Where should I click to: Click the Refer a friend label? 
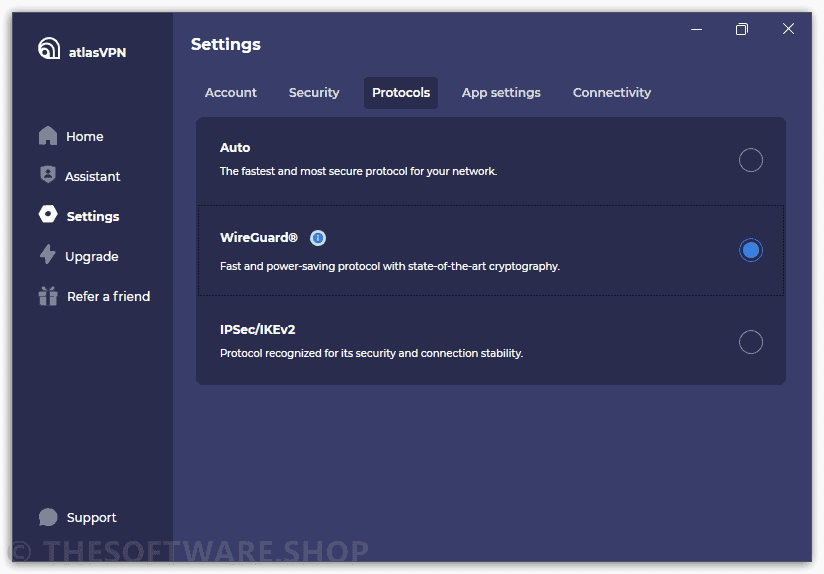click(109, 296)
